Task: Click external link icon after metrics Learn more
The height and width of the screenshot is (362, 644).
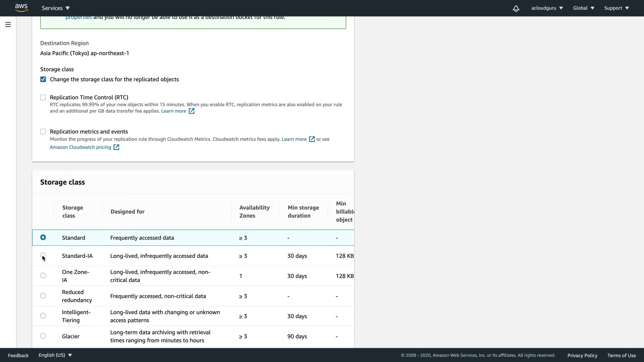Action: 312,139
